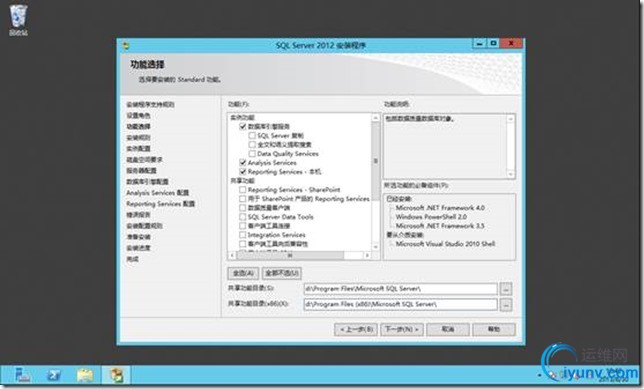The height and width of the screenshot is (389, 644).
Task: Click the setup window title bar icon
Action: (x=126, y=46)
